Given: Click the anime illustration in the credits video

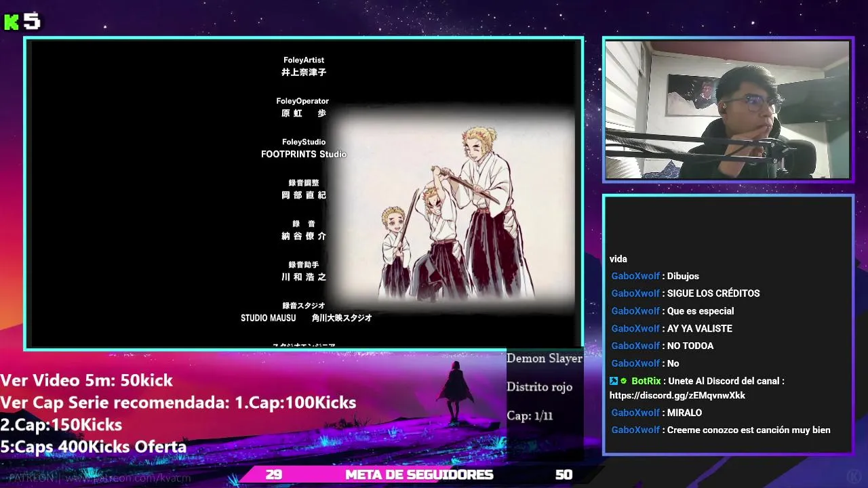Looking at the screenshot, I should coord(454,210).
